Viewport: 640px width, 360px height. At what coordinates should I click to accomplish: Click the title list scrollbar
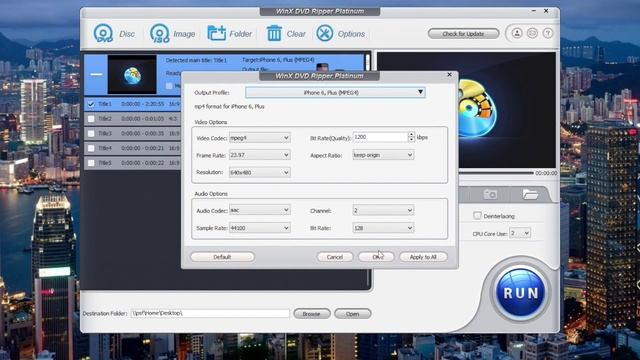point(368,62)
